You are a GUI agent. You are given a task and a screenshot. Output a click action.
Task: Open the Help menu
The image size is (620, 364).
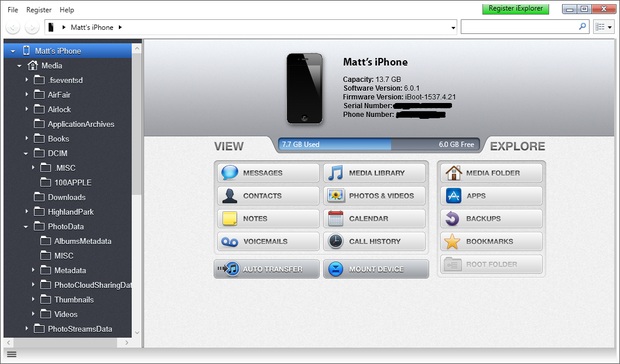point(67,10)
